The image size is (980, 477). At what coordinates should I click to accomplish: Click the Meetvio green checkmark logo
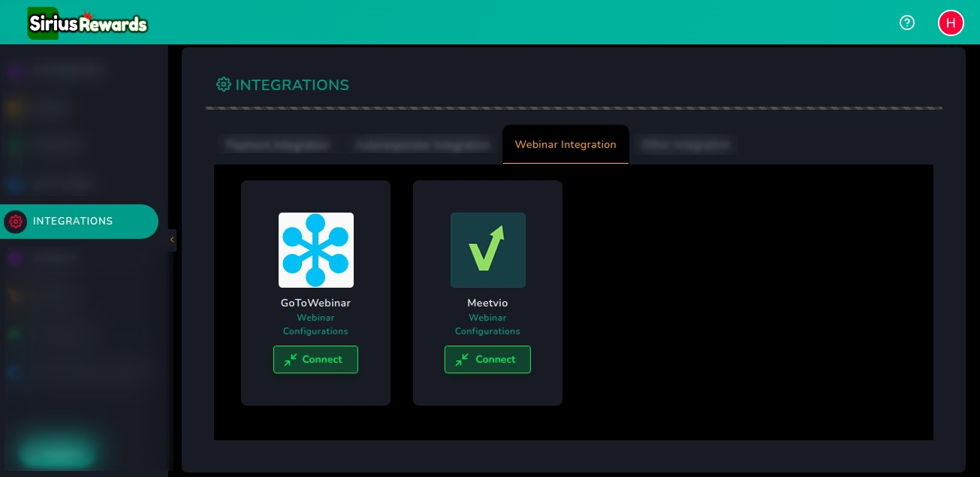pos(487,250)
